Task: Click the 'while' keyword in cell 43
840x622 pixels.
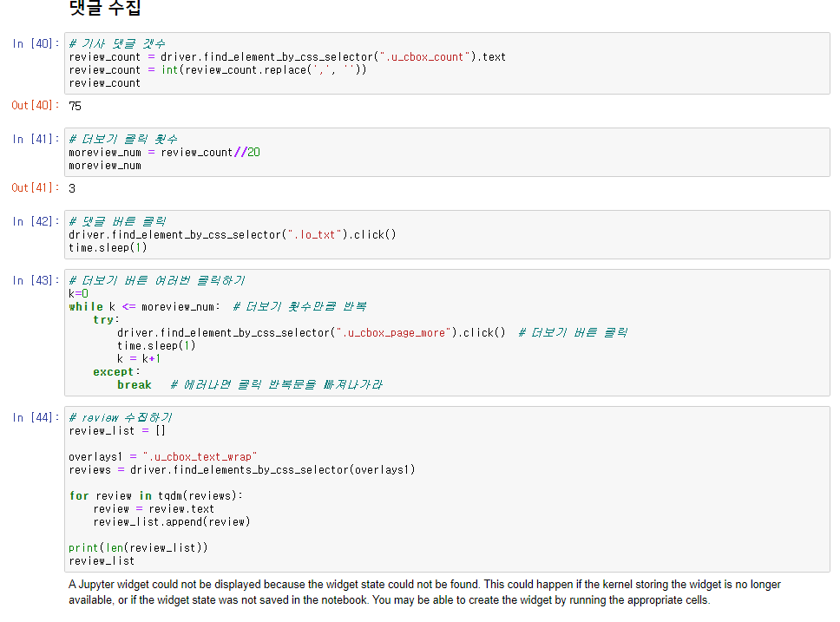Action: point(86,307)
